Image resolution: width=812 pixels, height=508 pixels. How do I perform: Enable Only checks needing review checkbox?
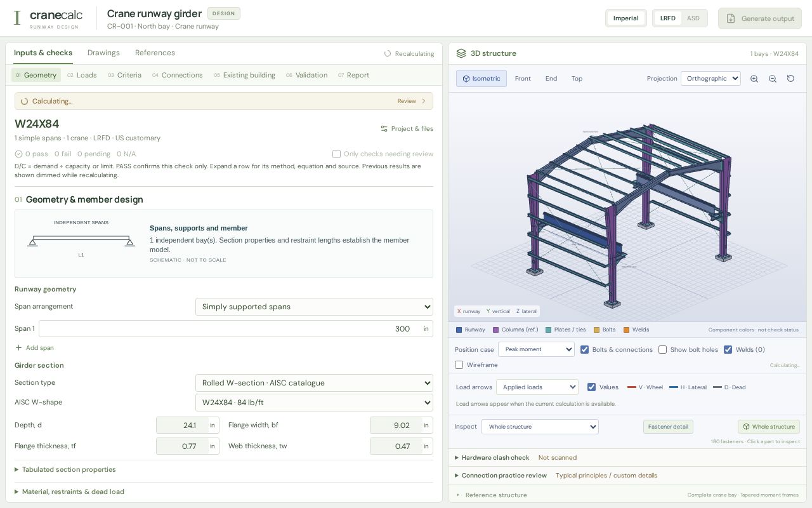(337, 154)
